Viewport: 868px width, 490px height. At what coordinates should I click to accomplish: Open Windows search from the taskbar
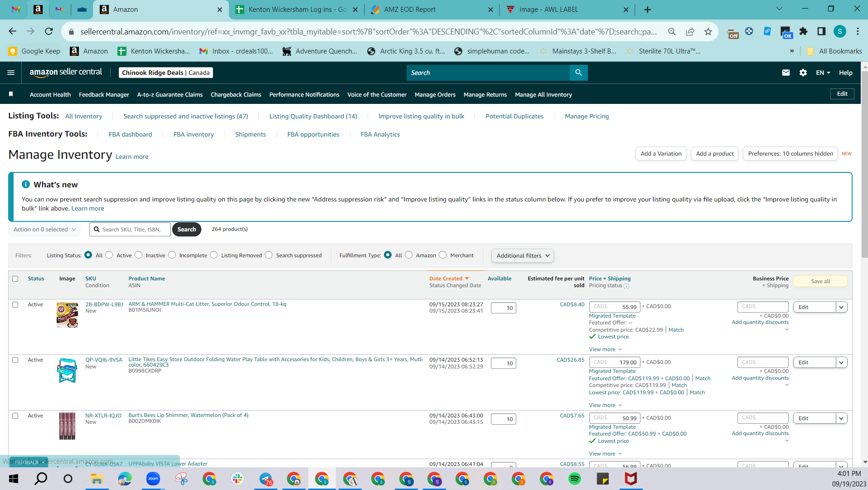(41, 479)
